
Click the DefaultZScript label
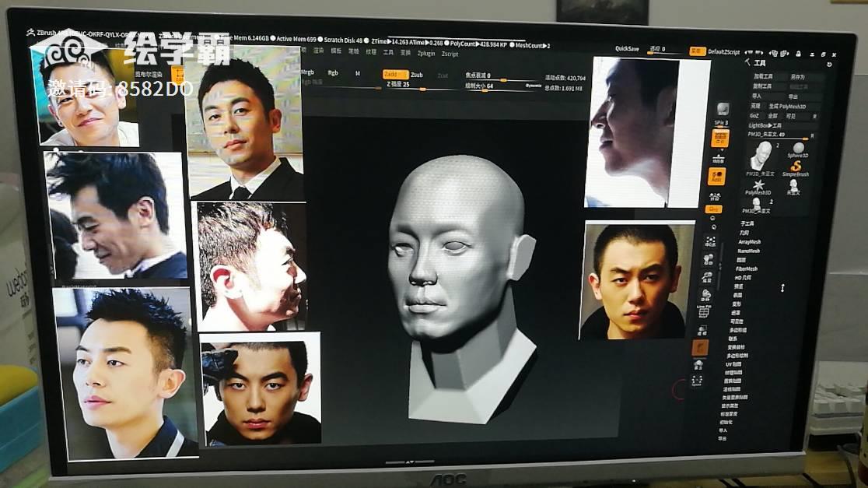[x=723, y=51]
